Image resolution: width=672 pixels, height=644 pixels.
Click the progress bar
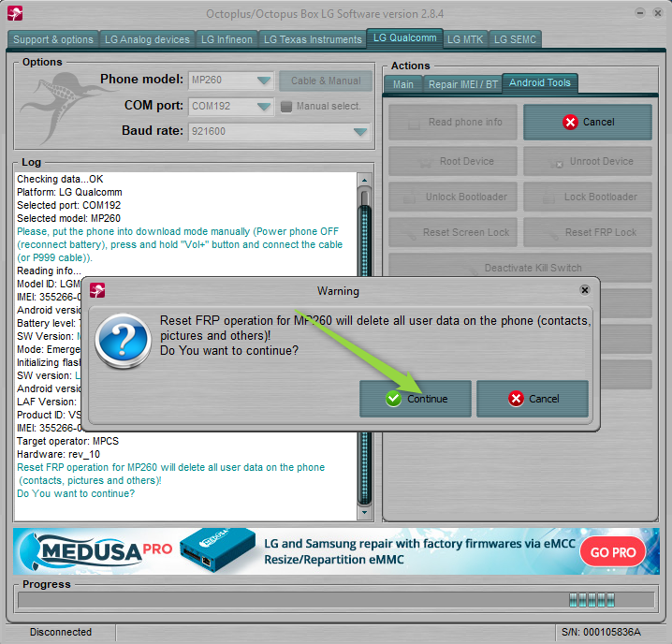(x=336, y=600)
